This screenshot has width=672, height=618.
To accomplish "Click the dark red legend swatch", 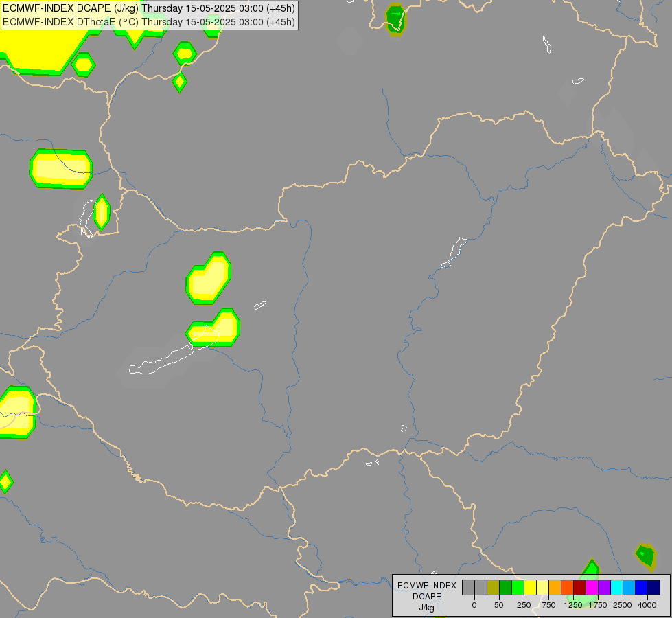I will pyautogui.click(x=580, y=588).
